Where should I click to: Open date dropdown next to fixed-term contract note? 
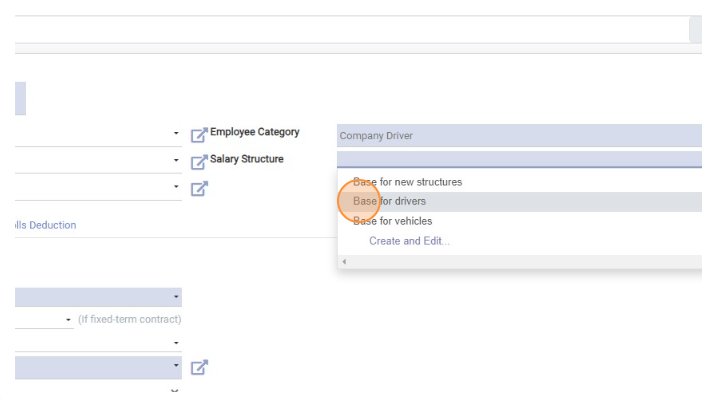68,320
